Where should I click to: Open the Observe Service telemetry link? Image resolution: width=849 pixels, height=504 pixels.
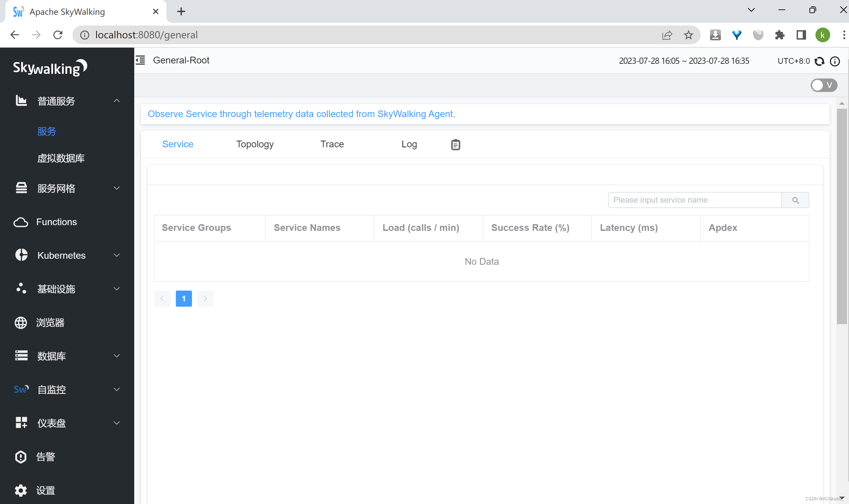click(x=301, y=114)
